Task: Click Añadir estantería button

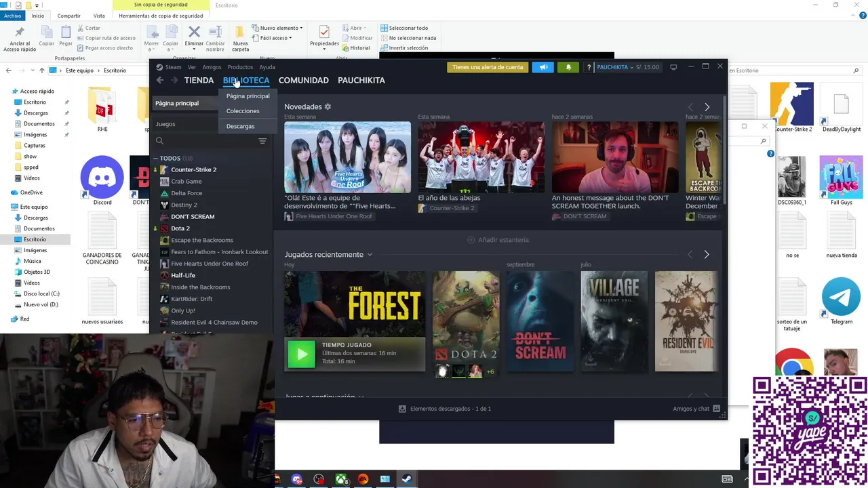Action: point(498,240)
